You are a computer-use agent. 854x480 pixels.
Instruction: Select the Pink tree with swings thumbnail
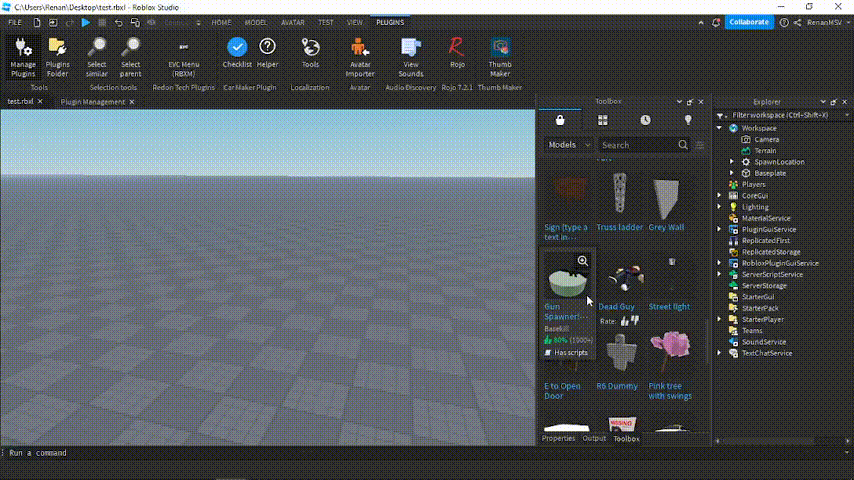670,353
